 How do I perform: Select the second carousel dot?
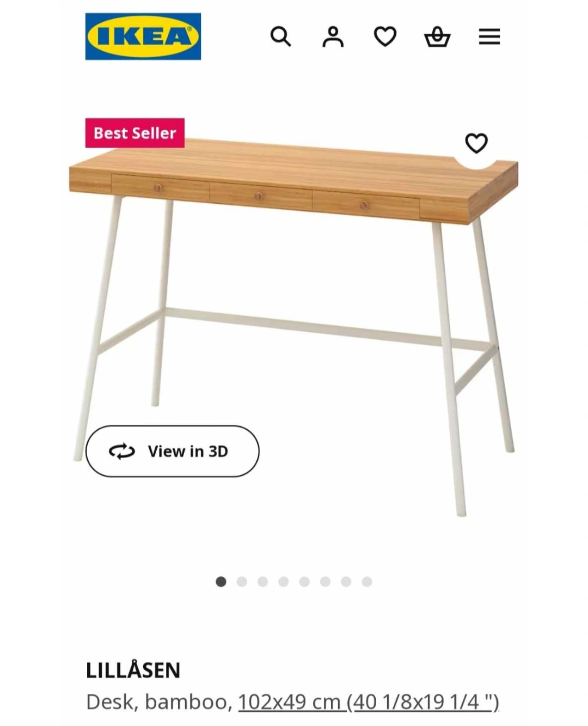[x=242, y=582]
